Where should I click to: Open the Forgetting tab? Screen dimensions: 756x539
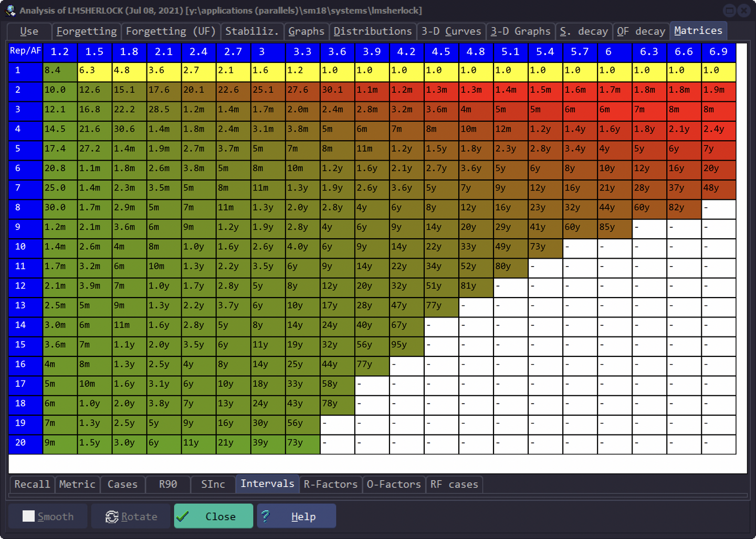(x=87, y=31)
